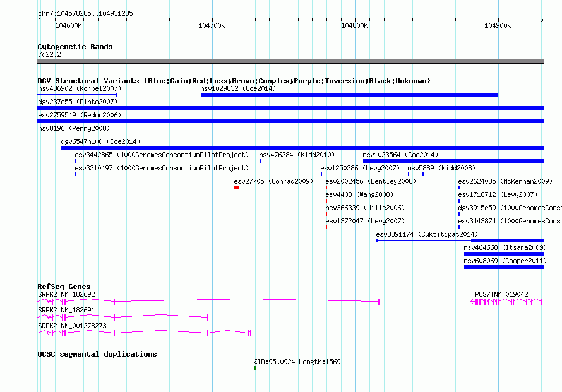Open the dgv237e55 (Pinto2007) variant track

(290, 108)
